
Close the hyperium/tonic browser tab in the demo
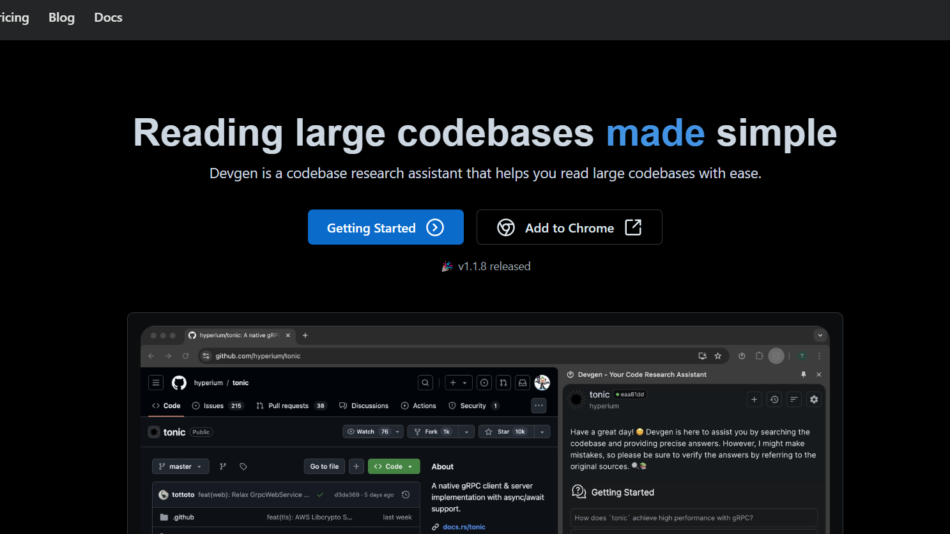(288, 335)
